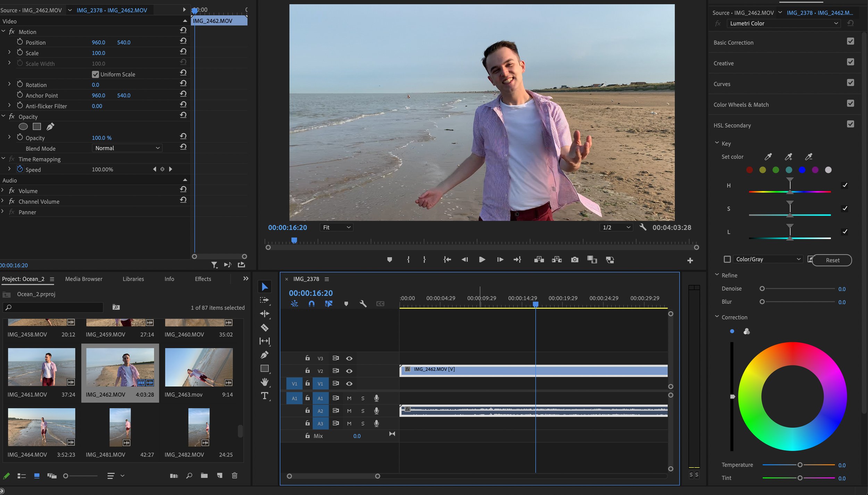Mute audio track A2

[x=349, y=411]
